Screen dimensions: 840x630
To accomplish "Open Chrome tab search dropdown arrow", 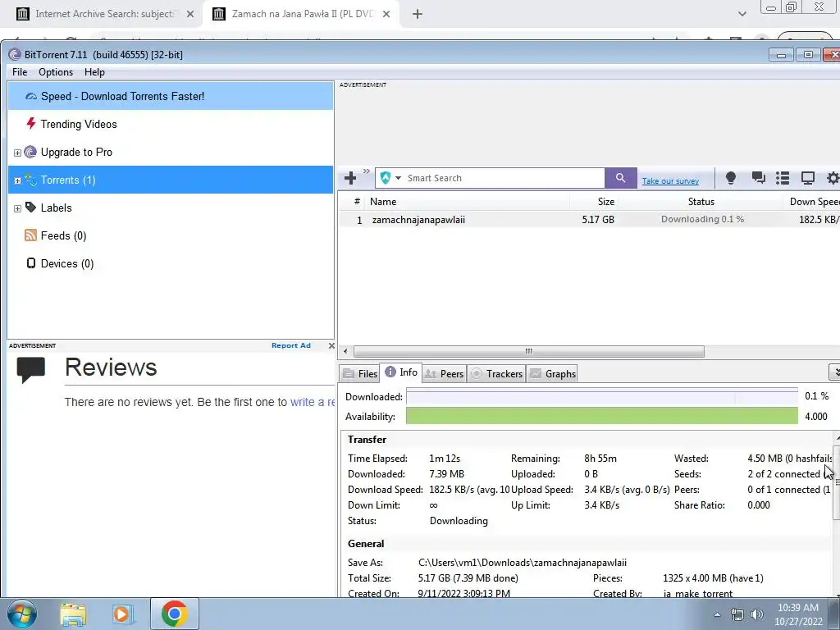I will click(742, 15).
